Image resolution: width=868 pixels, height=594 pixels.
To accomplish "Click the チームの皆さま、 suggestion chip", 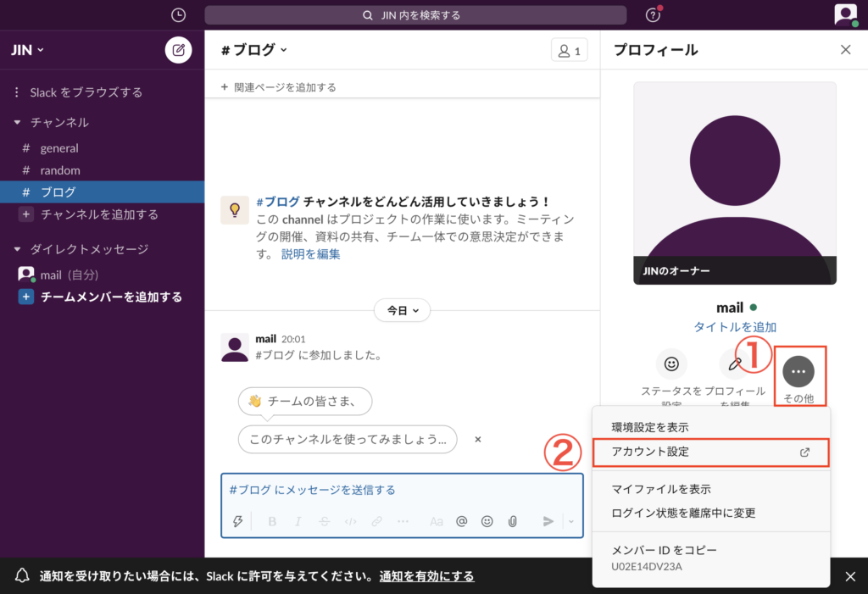I will point(305,402).
